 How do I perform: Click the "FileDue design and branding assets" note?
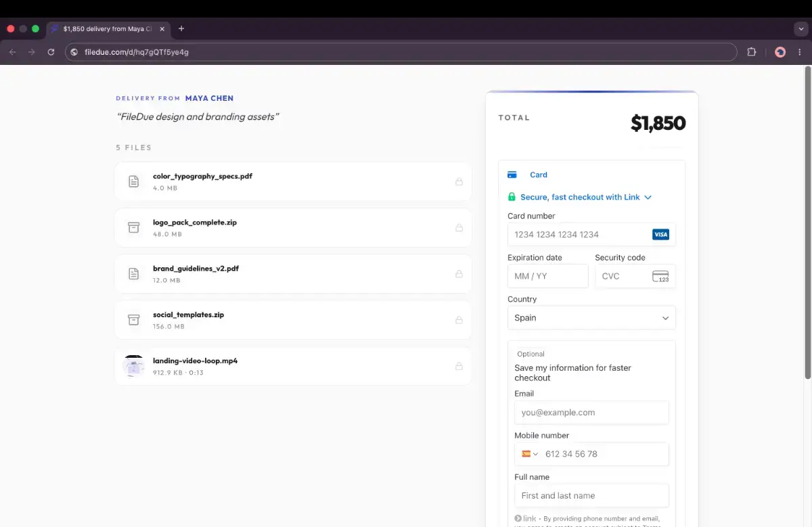point(198,116)
